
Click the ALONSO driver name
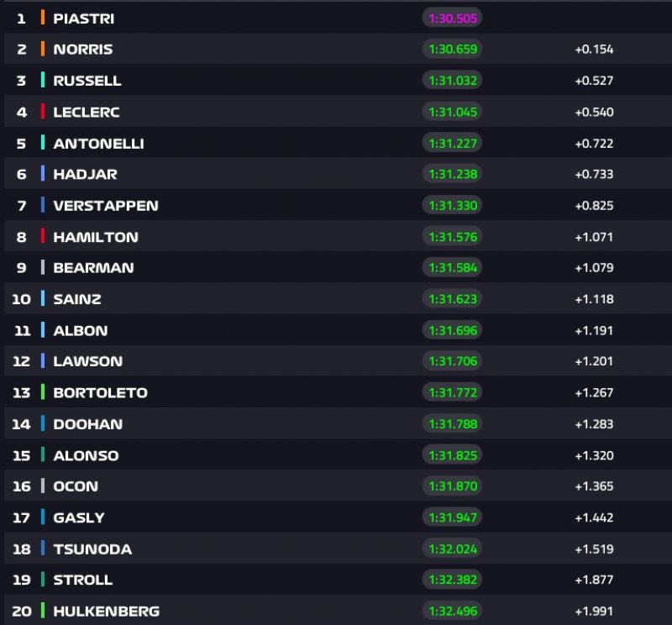[x=86, y=455]
